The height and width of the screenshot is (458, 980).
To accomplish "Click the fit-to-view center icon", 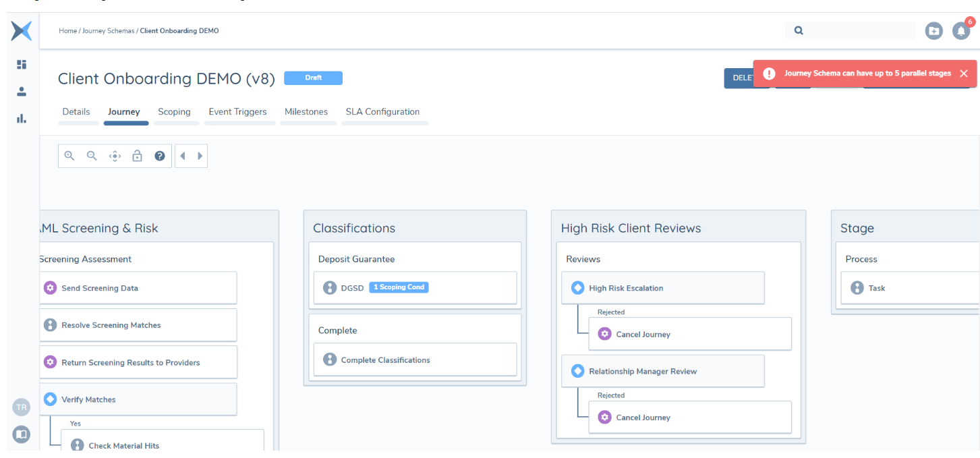I will [115, 156].
